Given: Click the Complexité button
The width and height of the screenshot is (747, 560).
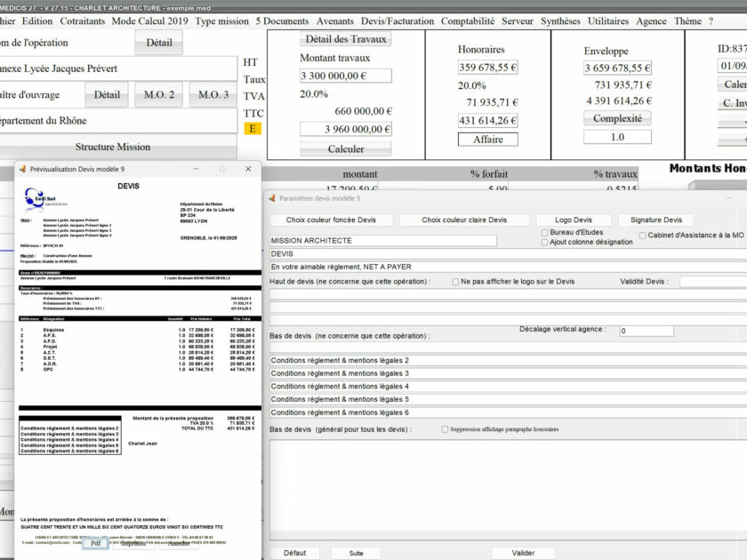Looking at the screenshot, I should pyautogui.click(x=616, y=116).
